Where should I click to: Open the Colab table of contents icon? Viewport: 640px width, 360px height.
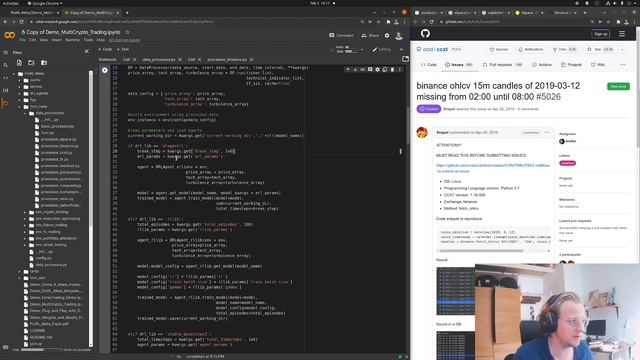point(5,53)
